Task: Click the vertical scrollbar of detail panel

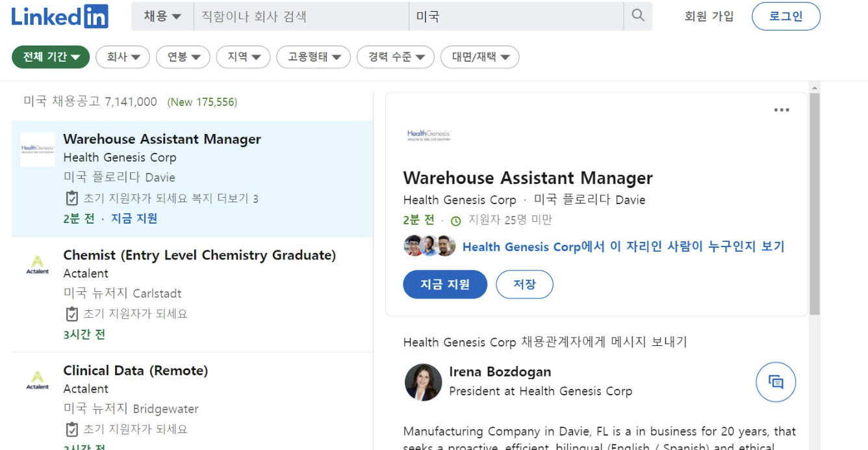Action: click(815, 204)
